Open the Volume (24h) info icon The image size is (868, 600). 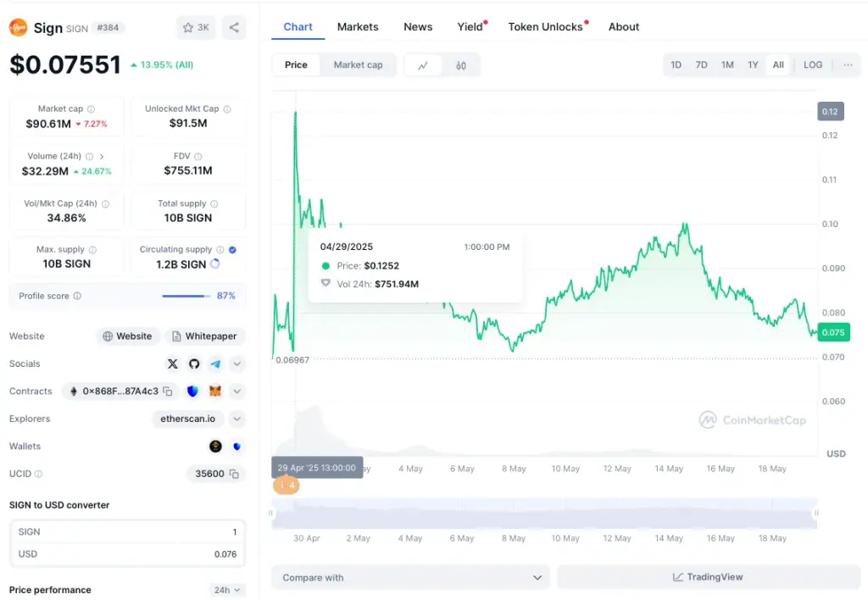(x=90, y=157)
